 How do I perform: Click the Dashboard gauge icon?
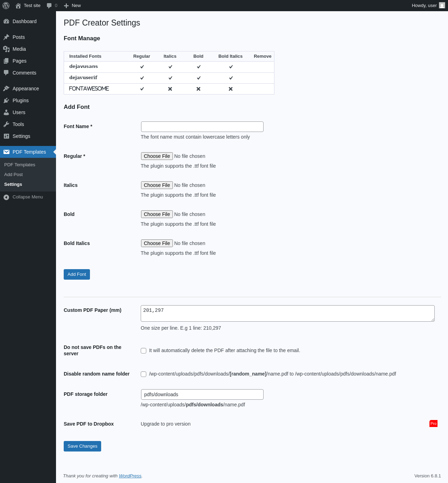[6, 21]
